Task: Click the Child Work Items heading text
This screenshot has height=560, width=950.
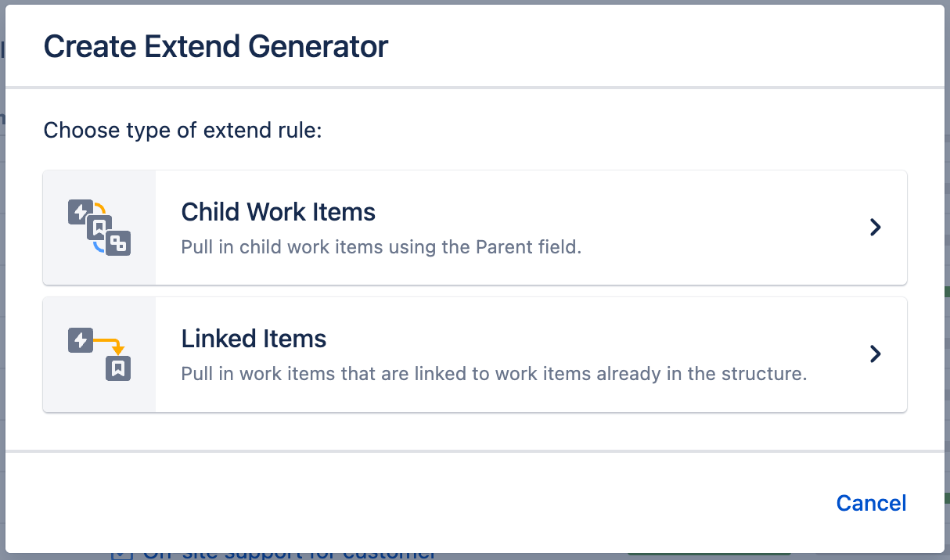Action: point(278,212)
